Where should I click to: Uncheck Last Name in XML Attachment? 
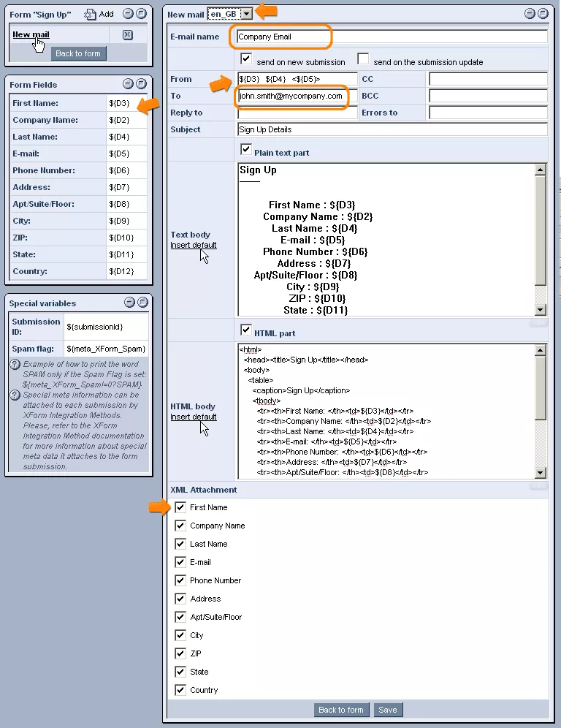click(180, 544)
